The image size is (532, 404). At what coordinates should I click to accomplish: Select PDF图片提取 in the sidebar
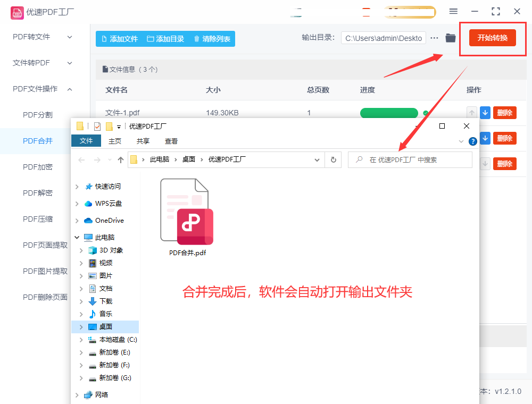[45, 271]
